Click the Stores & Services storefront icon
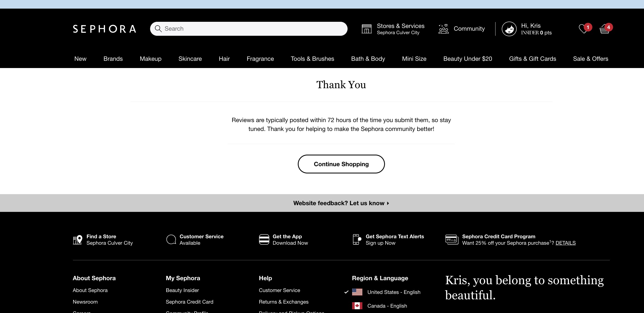The image size is (644, 313). 366,29
